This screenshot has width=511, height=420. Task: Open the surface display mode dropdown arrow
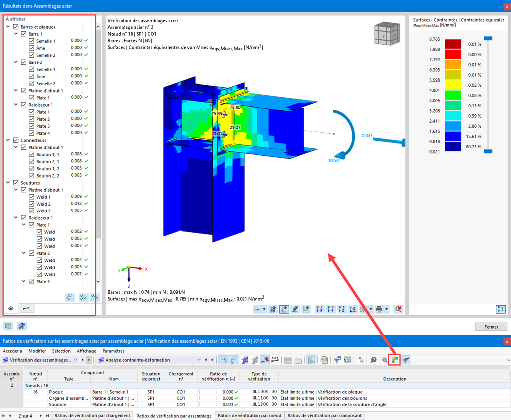tap(264, 309)
